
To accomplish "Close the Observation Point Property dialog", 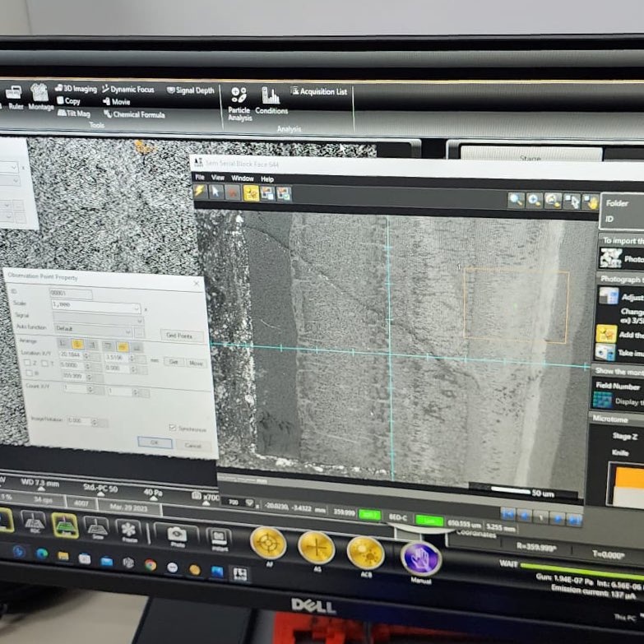I will pos(197,284).
